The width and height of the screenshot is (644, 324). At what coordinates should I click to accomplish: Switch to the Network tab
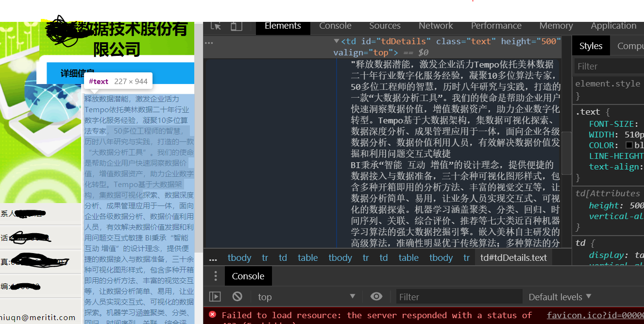pos(436,26)
